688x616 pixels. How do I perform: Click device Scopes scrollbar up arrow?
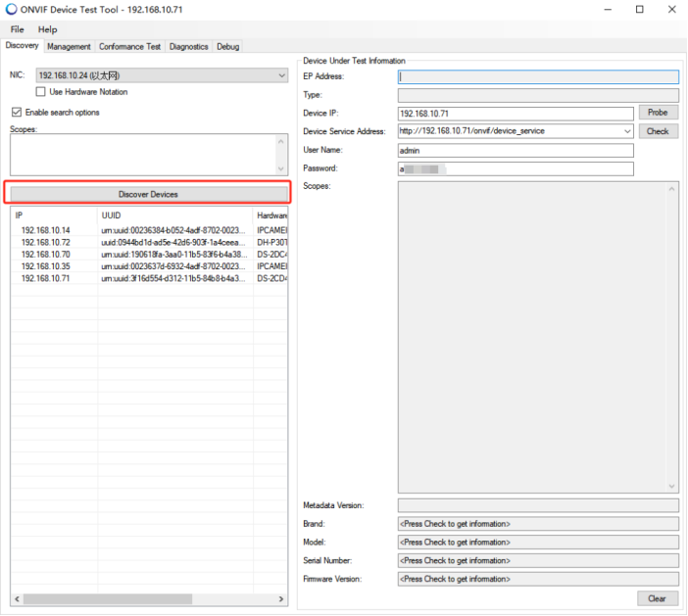point(671,189)
